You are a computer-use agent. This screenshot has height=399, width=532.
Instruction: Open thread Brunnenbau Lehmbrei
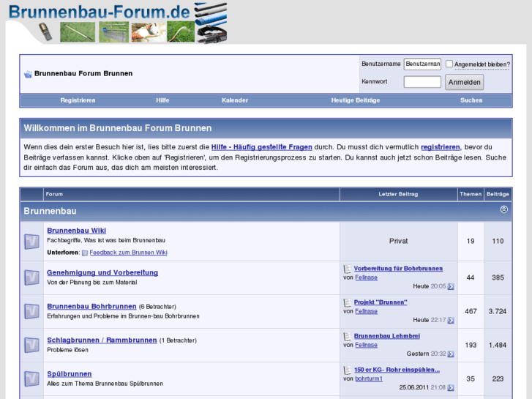click(387, 336)
